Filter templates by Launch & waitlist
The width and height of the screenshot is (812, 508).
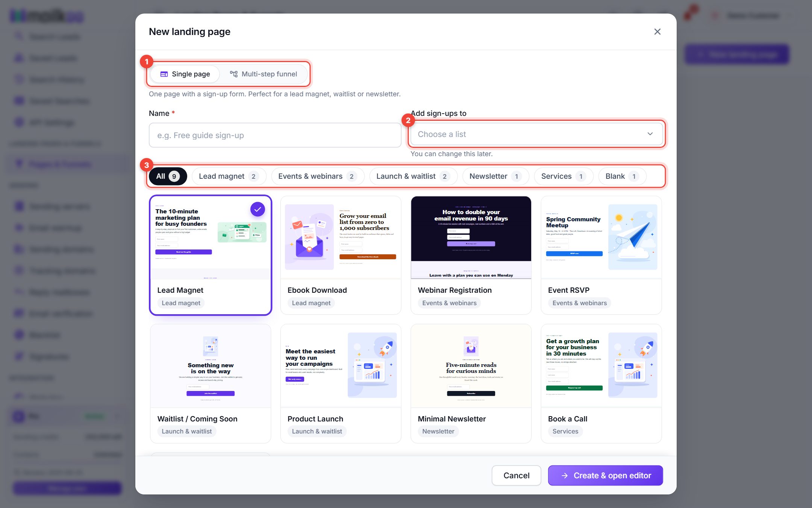pyautogui.click(x=413, y=176)
